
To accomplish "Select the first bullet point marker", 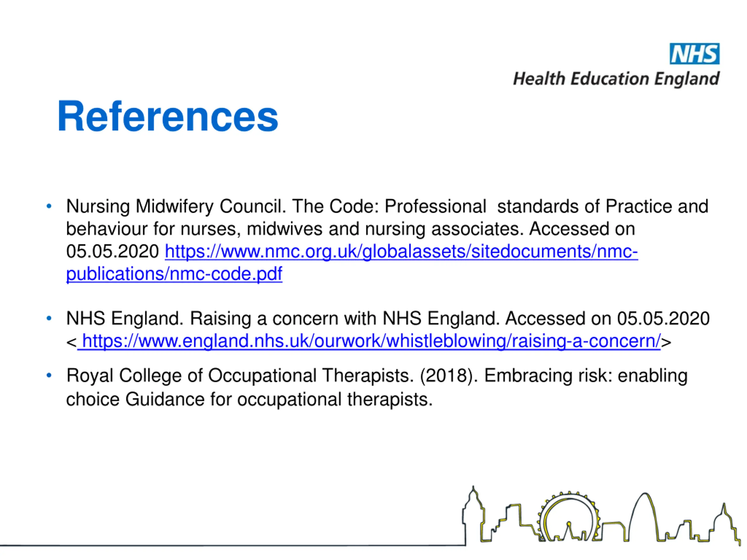I will click(x=49, y=206).
